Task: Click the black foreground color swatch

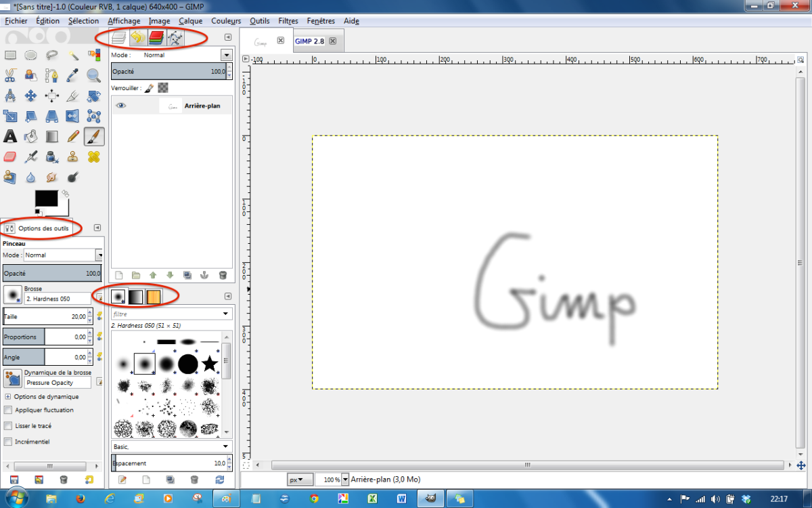Action: point(47,198)
